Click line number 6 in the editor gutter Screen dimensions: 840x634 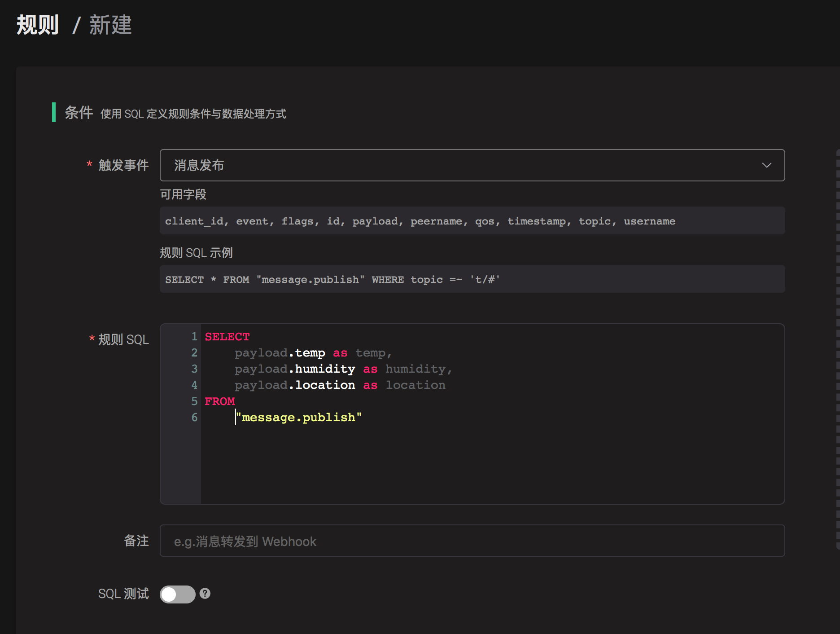(194, 418)
